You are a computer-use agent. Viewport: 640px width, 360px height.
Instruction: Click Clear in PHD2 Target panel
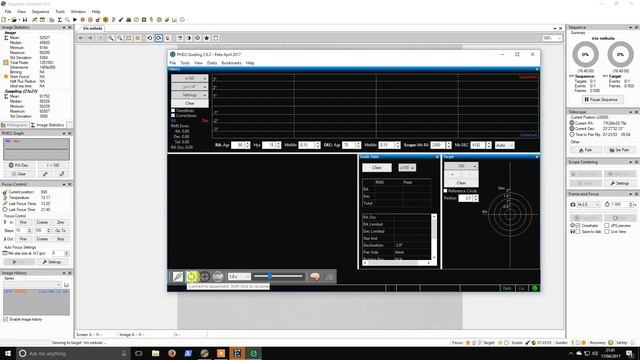pos(461,183)
